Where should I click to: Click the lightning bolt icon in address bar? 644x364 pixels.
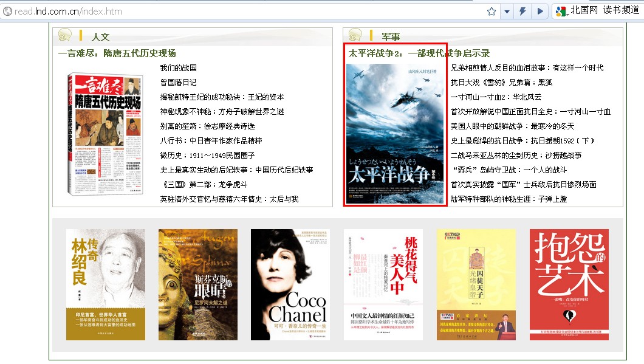(523, 12)
